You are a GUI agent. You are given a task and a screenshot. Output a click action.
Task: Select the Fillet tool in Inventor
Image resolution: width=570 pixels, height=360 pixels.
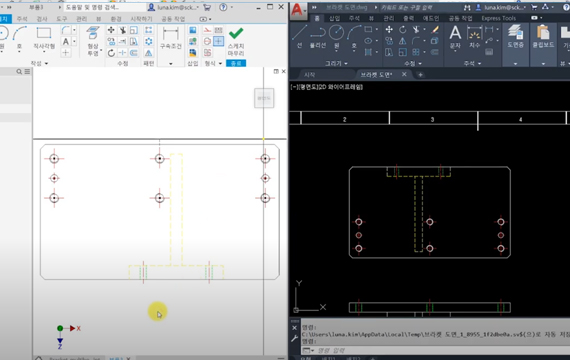click(66, 30)
